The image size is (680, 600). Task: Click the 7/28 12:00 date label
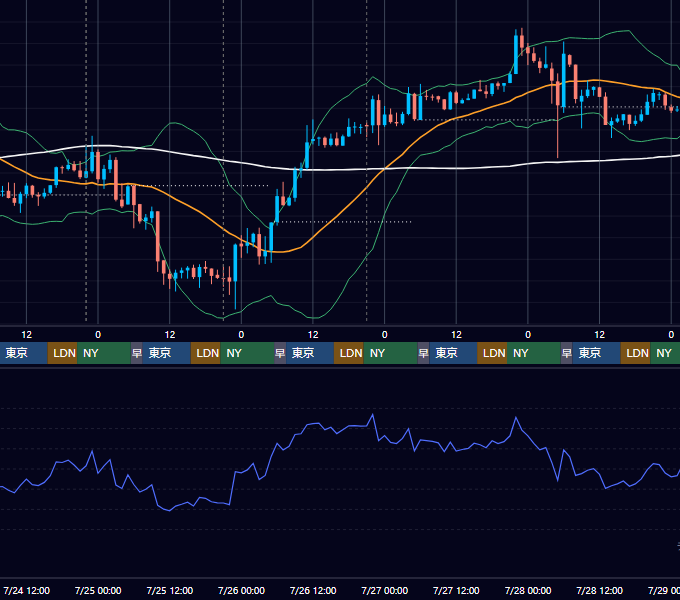coord(599,590)
